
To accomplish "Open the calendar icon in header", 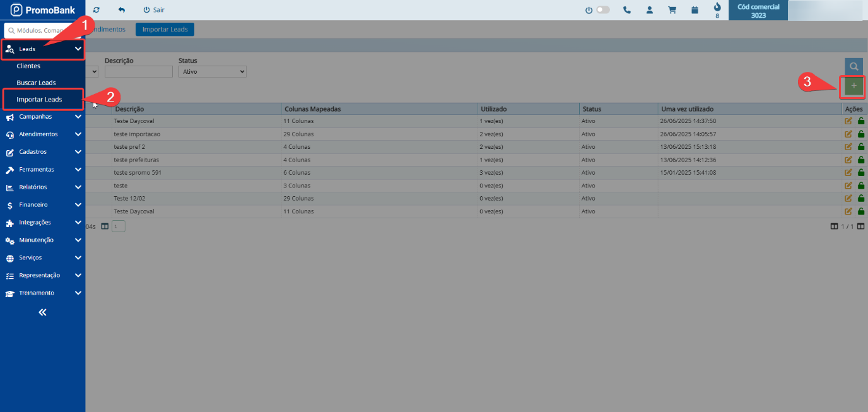I will click(x=695, y=10).
